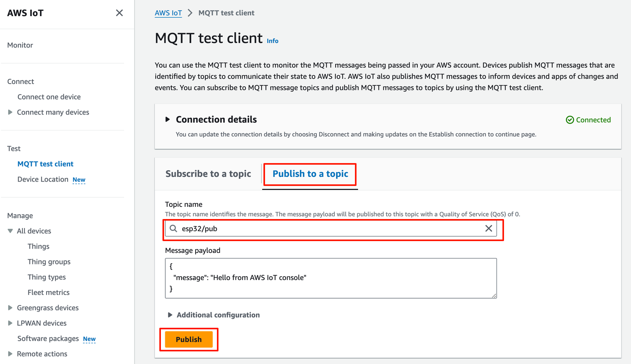Click into the esp32/pub topic name field

click(331, 228)
